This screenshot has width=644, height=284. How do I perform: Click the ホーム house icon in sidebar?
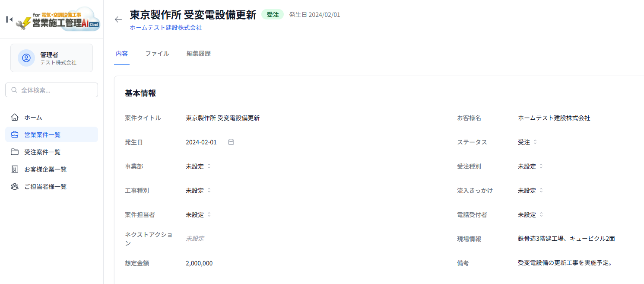pyautogui.click(x=15, y=117)
